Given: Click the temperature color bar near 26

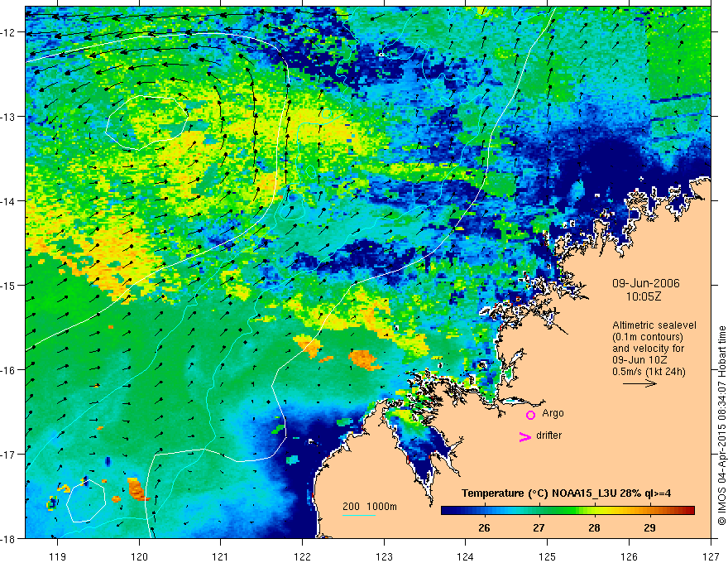Looking at the screenshot, I should (484, 511).
